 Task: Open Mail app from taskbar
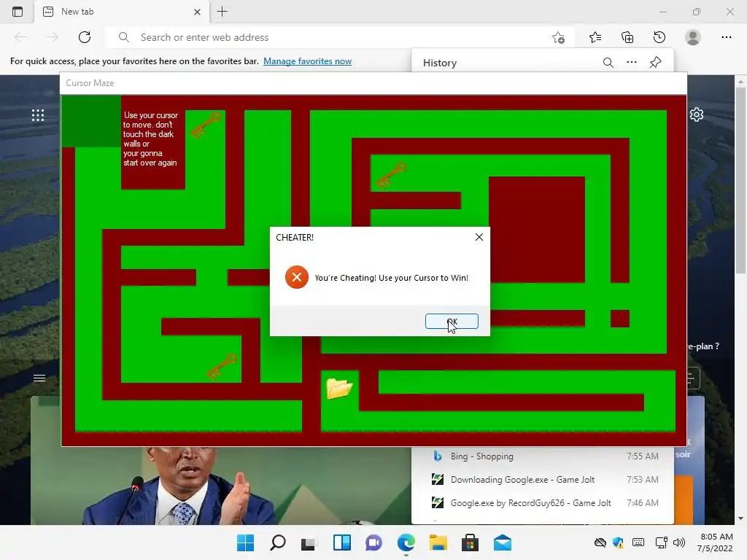tap(503, 542)
